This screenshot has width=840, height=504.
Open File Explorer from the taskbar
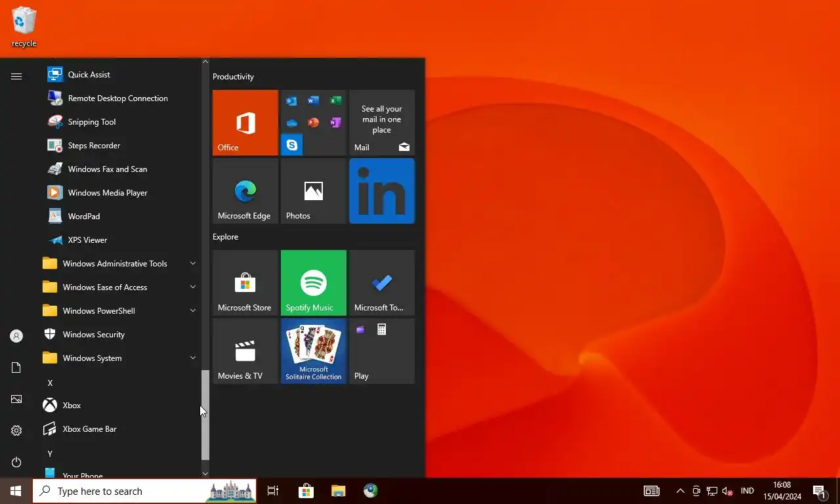click(338, 491)
